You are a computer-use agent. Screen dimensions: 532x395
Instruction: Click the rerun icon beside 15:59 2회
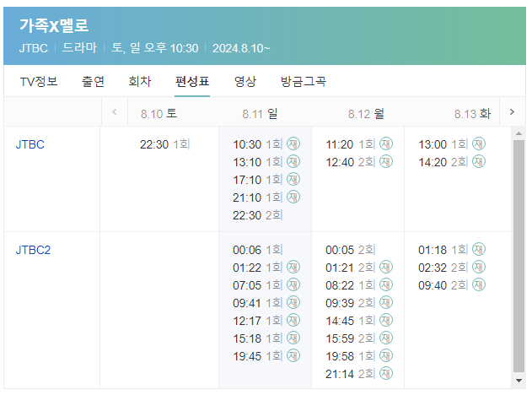pyautogui.click(x=386, y=338)
